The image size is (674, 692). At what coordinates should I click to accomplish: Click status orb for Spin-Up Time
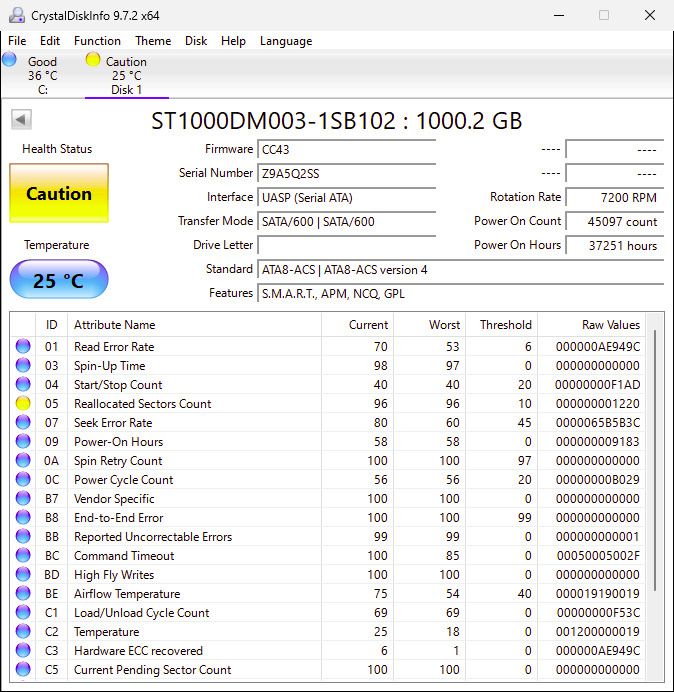pyautogui.click(x=23, y=365)
